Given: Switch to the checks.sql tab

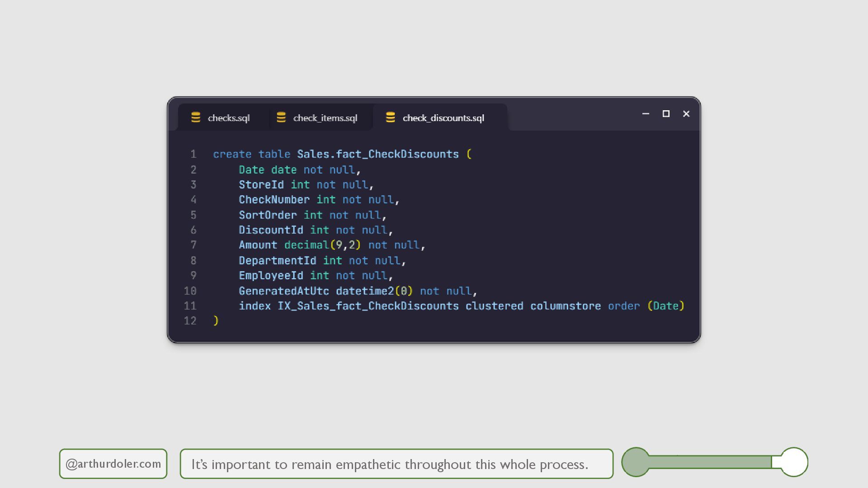Looking at the screenshot, I should click(x=228, y=118).
